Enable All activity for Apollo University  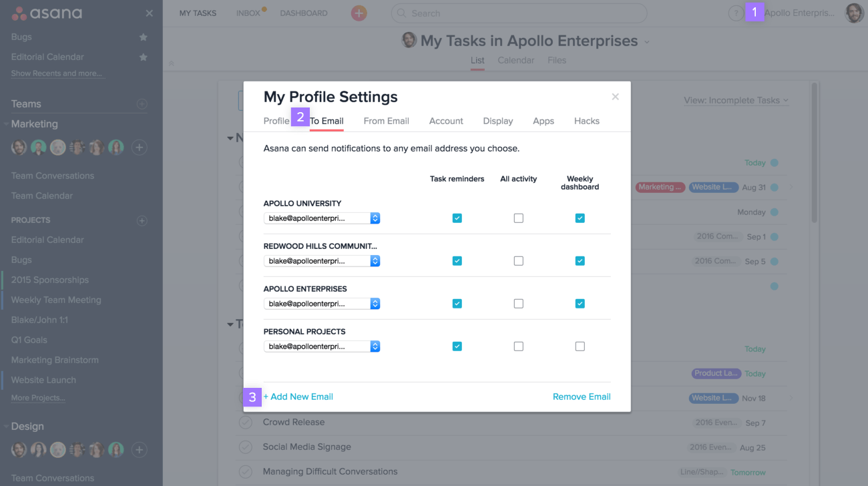(x=518, y=218)
